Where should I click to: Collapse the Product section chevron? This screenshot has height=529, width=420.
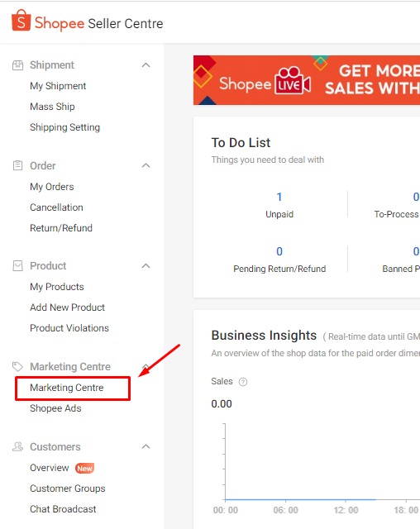click(146, 266)
